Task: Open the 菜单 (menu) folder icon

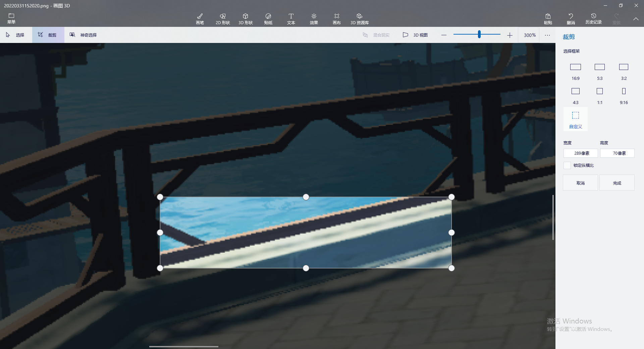Action: click(11, 18)
